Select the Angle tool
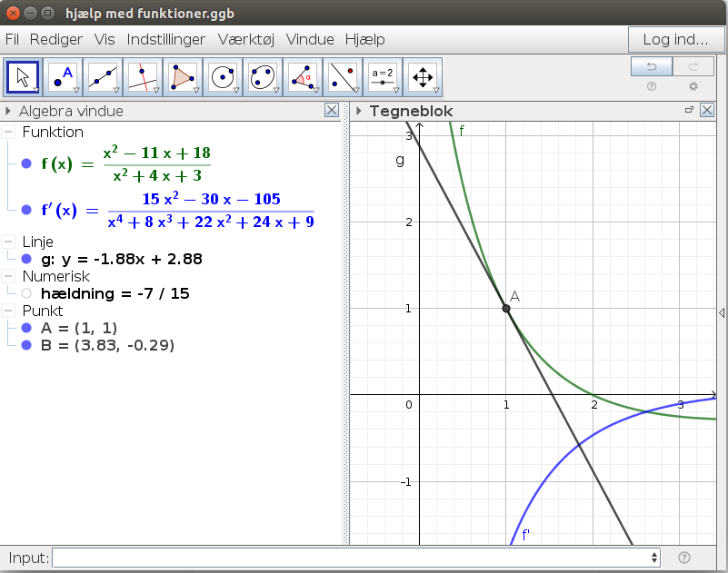The width and height of the screenshot is (728, 573). pyautogui.click(x=303, y=77)
